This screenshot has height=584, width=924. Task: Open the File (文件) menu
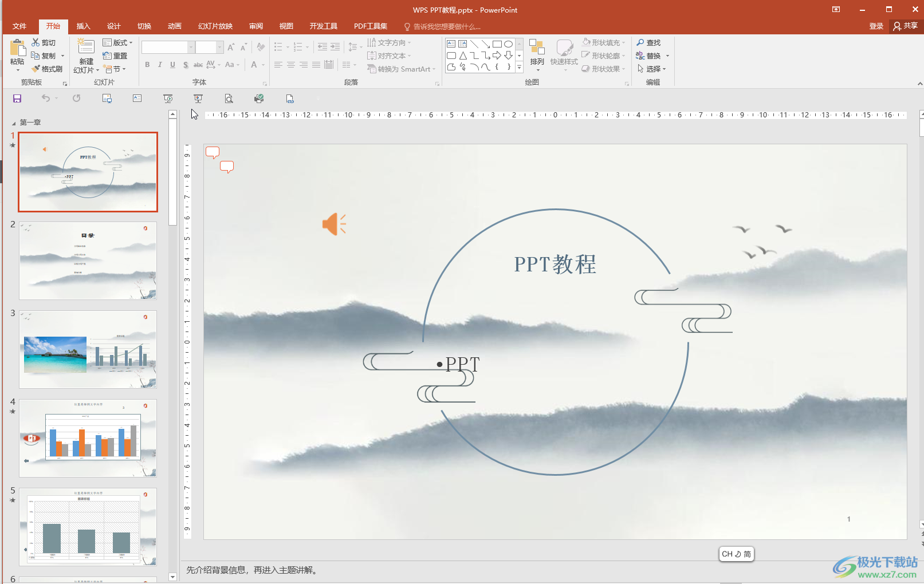point(19,26)
